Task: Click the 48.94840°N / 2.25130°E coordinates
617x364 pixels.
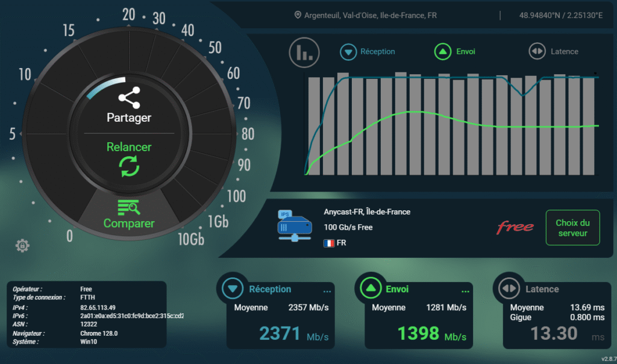Action: click(x=561, y=15)
